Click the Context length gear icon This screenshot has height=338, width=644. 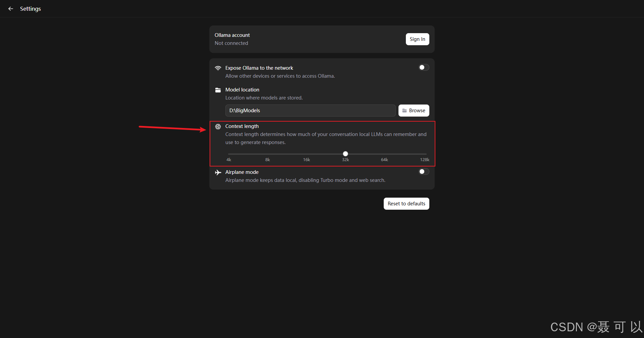coord(218,127)
